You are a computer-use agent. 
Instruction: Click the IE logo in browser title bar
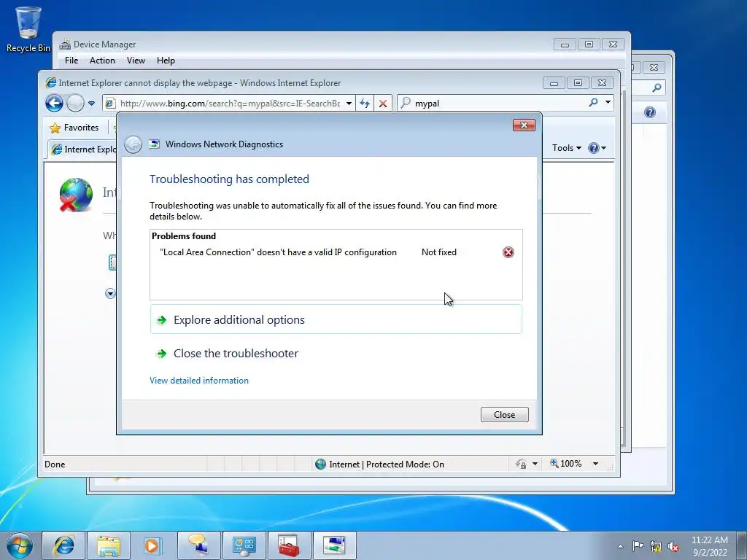[x=50, y=83]
